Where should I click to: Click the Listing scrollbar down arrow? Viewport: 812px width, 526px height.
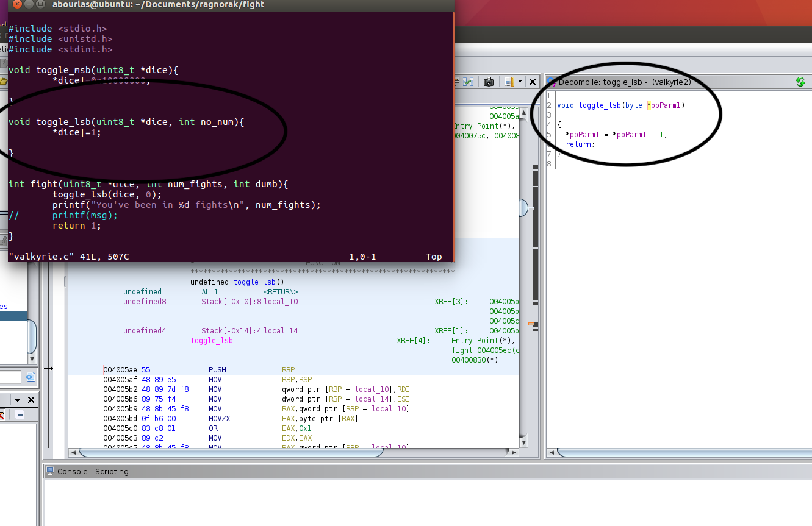coord(523,441)
